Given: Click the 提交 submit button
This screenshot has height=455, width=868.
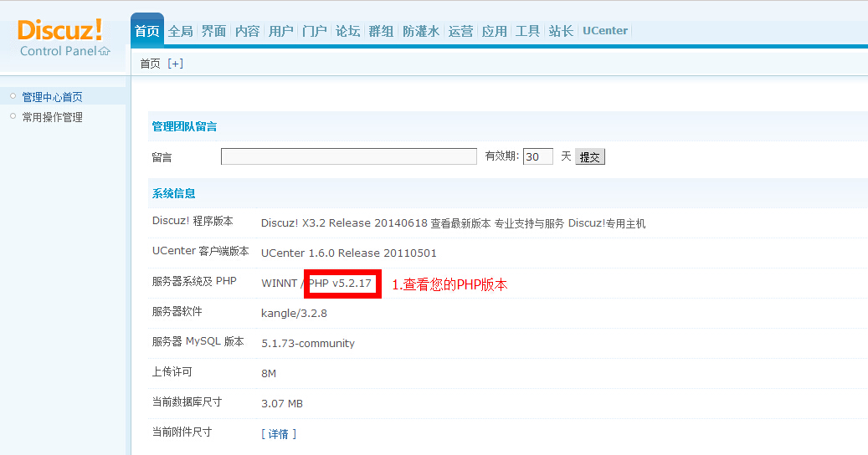Looking at the screenshot, I should click(590, 157).
